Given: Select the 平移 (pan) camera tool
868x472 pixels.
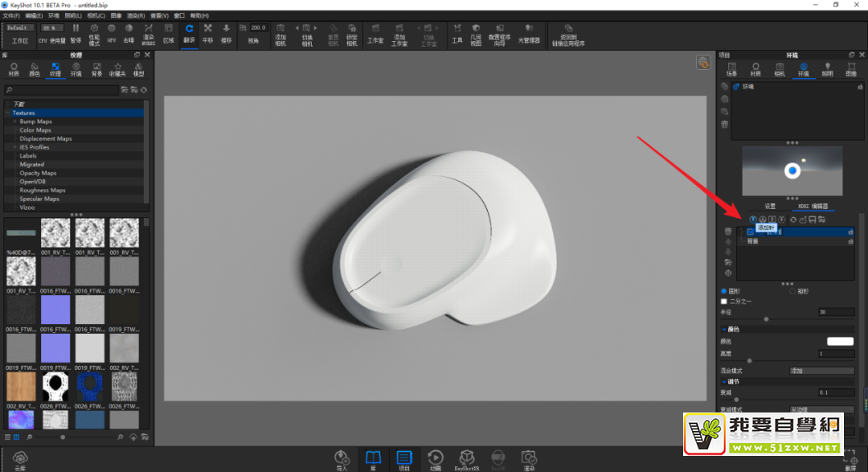Looking at the screenshot, I should (208, 32).
